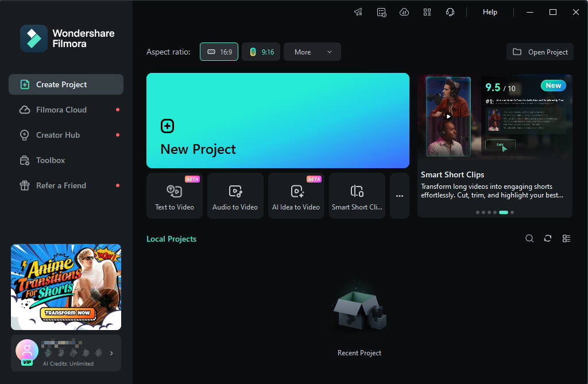Launch the Smart Short Clips tool

click(x=357, y=195)
